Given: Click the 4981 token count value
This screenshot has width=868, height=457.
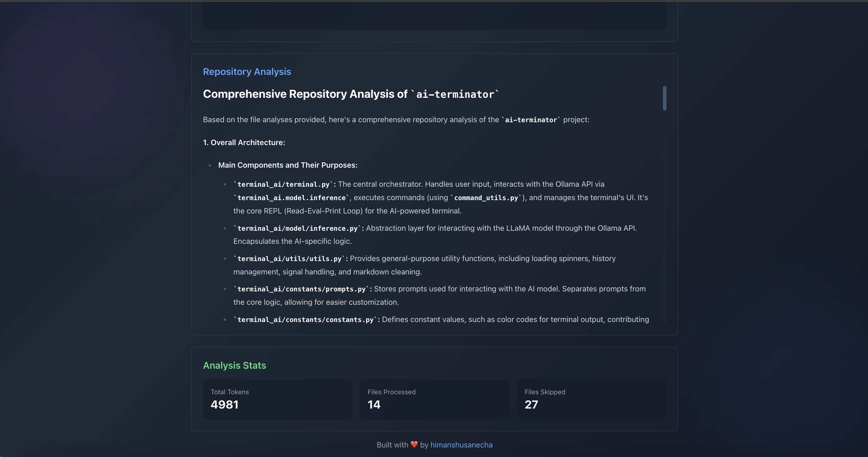Looking at the screenshot, I should (x=224, y=404).
